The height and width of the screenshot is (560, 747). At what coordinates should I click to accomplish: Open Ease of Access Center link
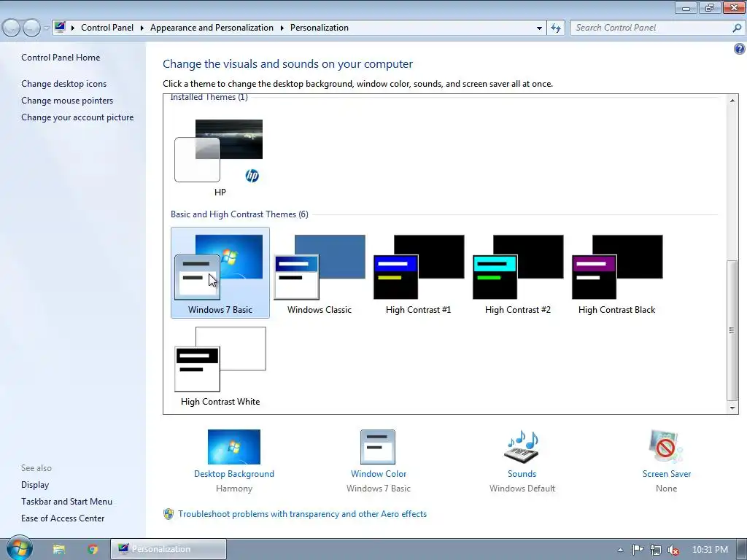tap(63, 518)
